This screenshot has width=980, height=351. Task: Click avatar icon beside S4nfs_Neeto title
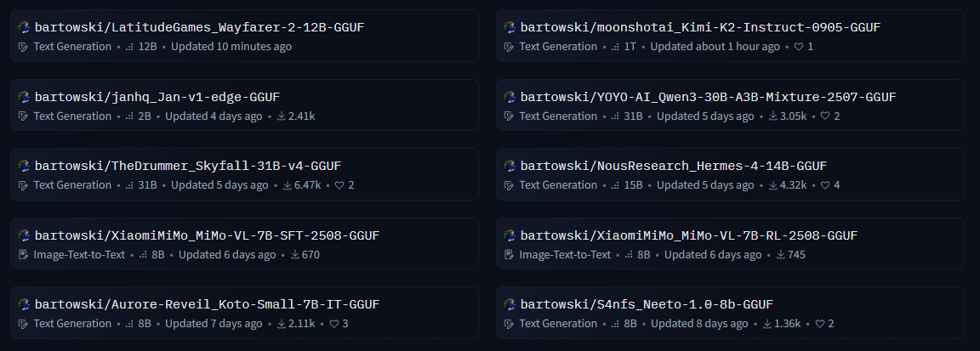510,305
